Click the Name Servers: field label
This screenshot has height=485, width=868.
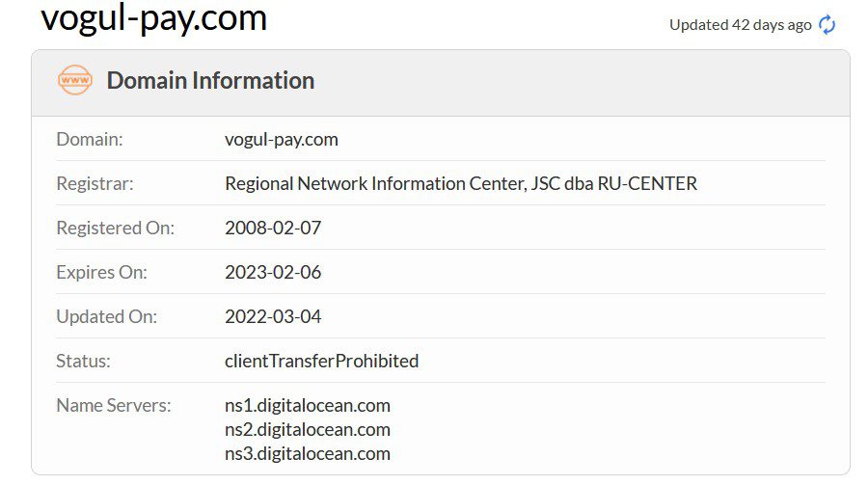114,405
